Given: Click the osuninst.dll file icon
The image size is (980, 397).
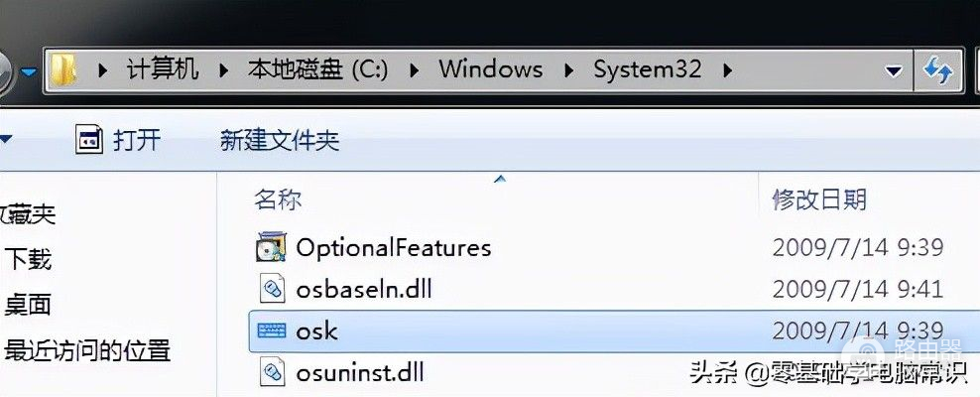Looking at the screenshot, I should click(x=271, y=372).
